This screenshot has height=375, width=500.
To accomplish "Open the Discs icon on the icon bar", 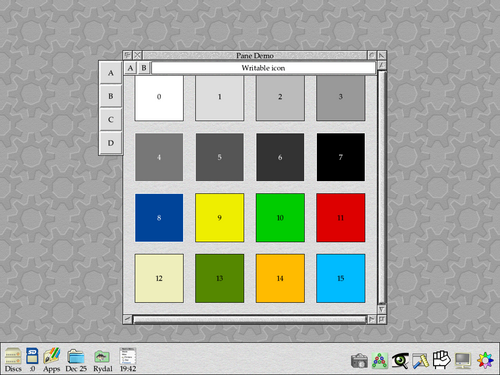I will click(x=13, y=359).
